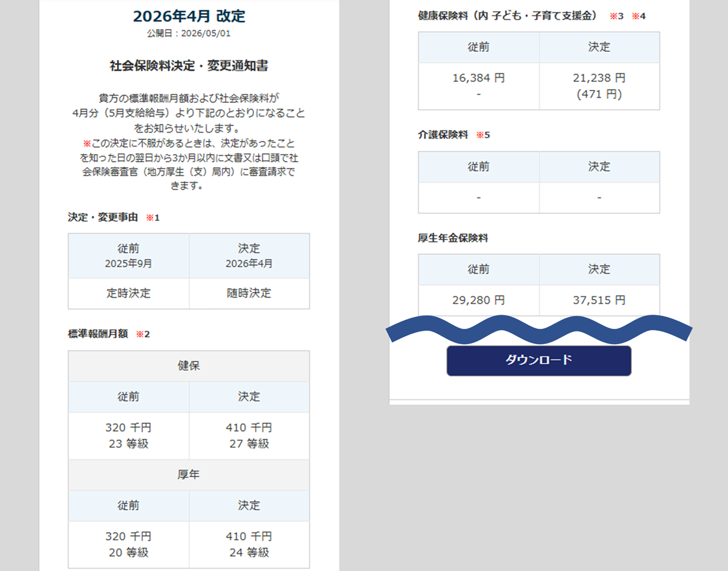Click the red ※この決定に不服があるときは notice line
The height and width of the screenshot is (571, 728).
click(189, 143)
